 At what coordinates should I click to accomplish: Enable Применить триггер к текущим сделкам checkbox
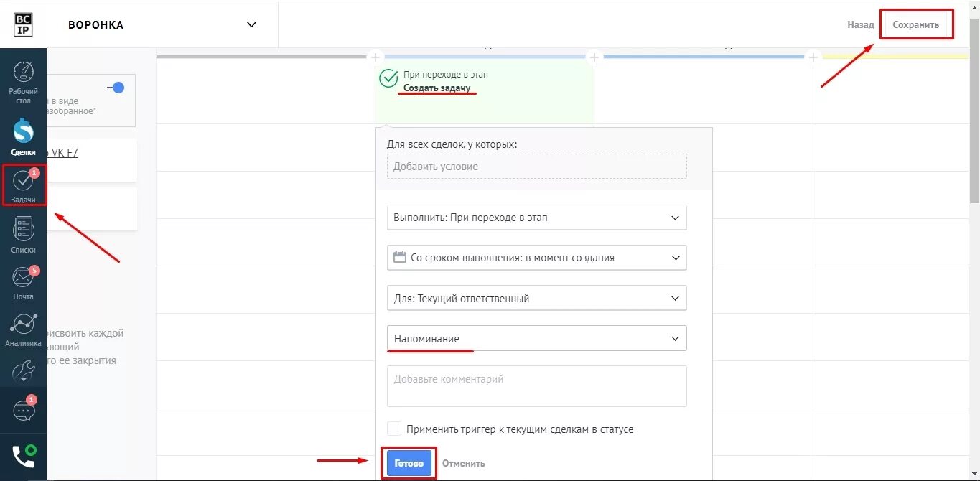pyautogui.click(x=394, y=428)
